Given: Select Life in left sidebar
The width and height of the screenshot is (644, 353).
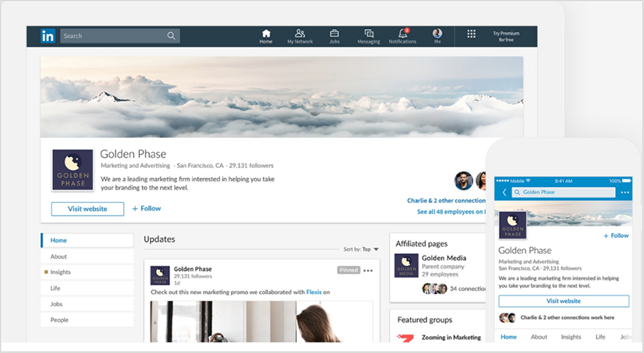Looking at the screenshot, I should (x=88, y=288).
